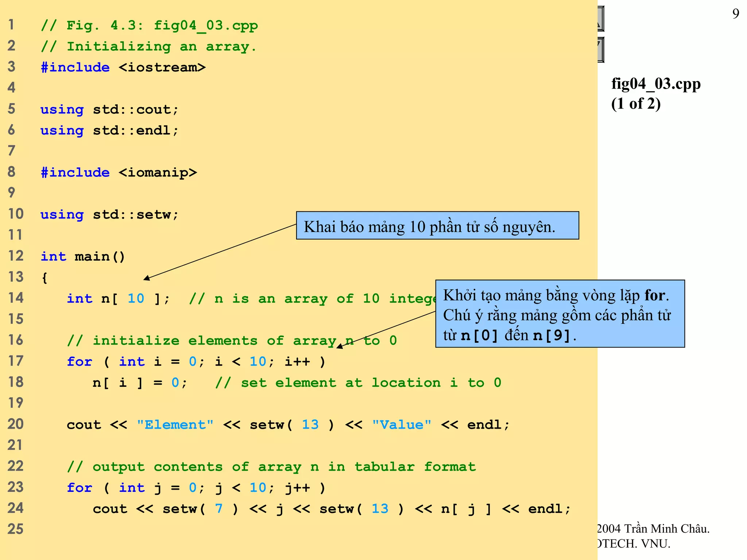Click "setw( 13 )" on line 20
Screen dimensions: 747x560
click(x=292, y=425)
